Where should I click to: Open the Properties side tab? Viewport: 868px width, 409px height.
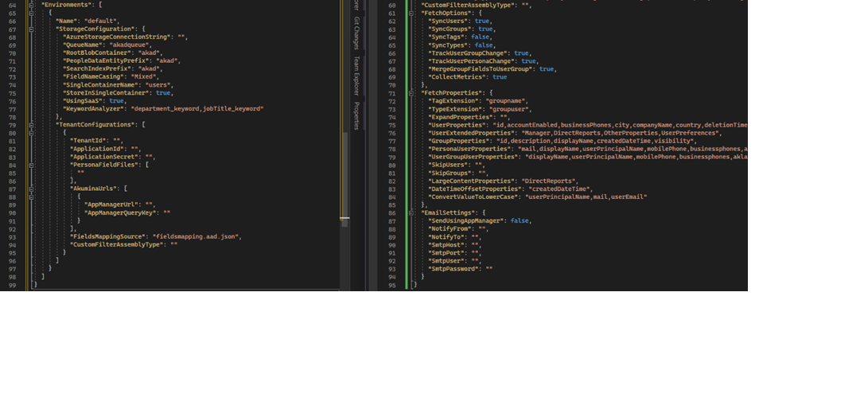pos(356,115)
